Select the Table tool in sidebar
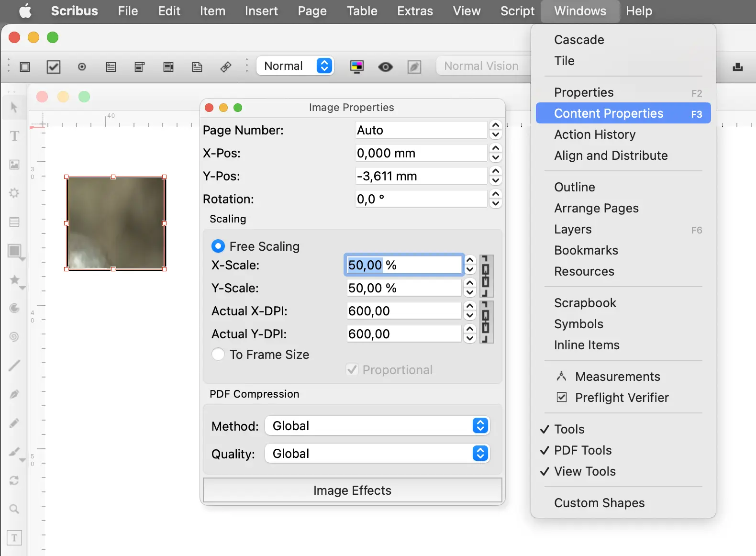The height and width of the screenshot is (556, 756). click(x=14, y=222)
